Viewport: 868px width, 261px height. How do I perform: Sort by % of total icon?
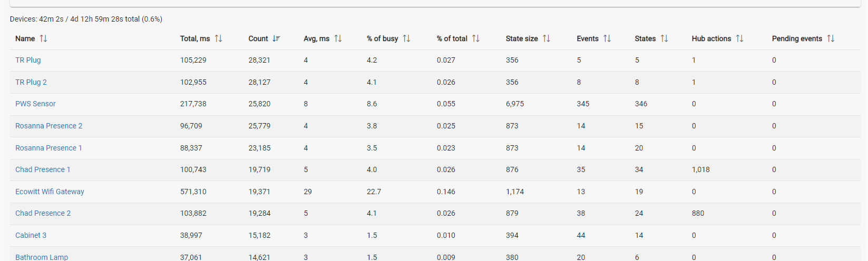pos(476,38)
